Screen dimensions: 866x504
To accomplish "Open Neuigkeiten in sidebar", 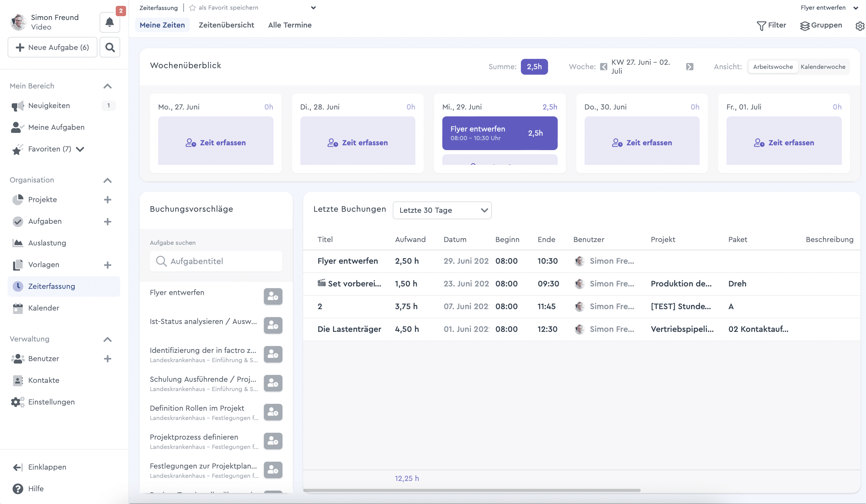I will [x=64, y=106].
